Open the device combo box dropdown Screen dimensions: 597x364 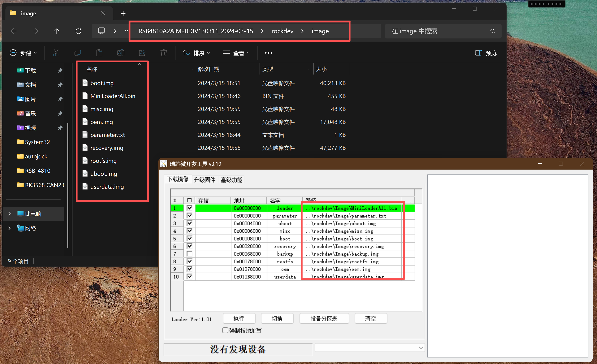click(421, 348)
